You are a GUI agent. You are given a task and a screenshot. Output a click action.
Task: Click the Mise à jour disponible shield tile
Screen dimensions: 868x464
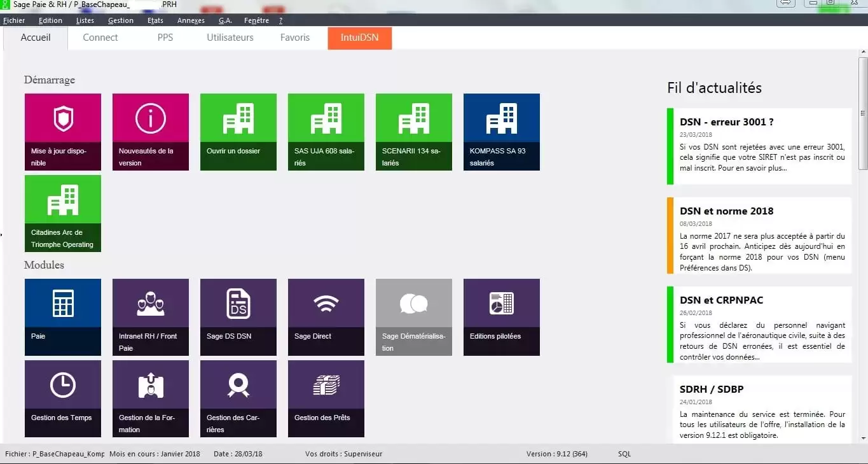point(62,132)
